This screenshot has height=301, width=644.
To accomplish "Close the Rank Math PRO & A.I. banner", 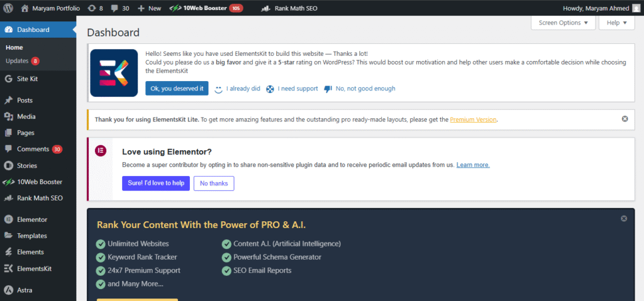I will (x=624, y=219).
